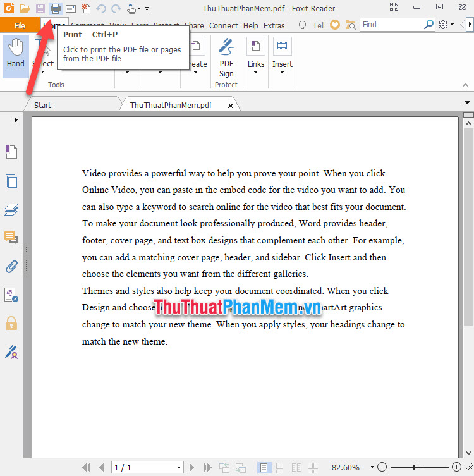Click the Find magnifier search icon
This screenshot has height=476, width=474.
(x=428, y=25)
